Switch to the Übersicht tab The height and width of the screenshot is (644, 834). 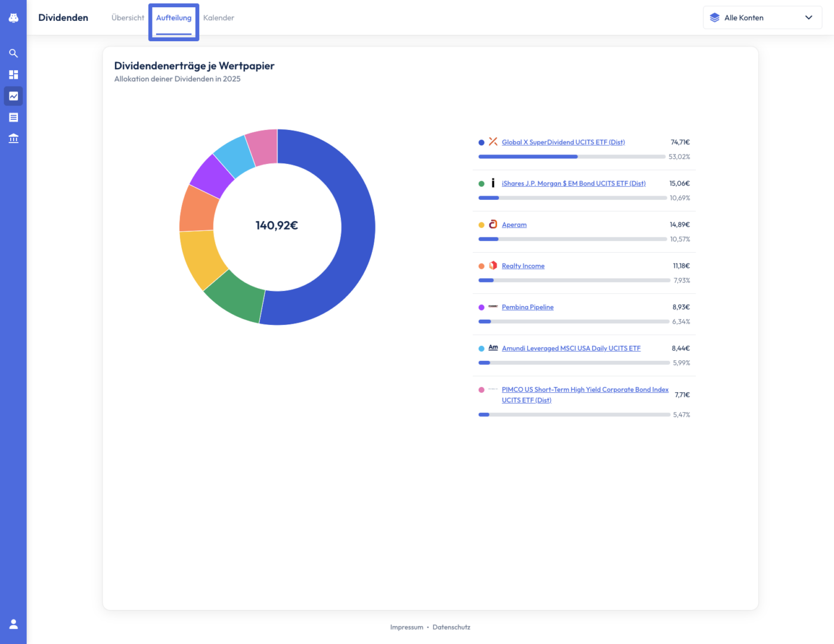coord(128,18)
